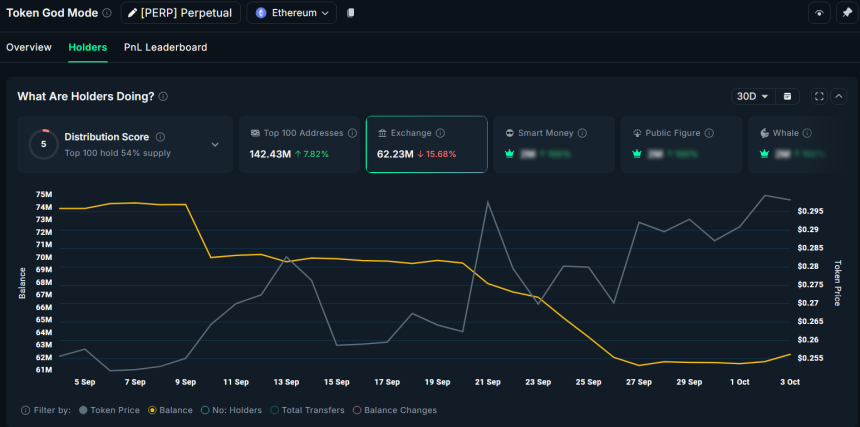The width and height of the screenshot is (860, 427).
Task: Select the Top 100 Addresses card
Action: tap(299, 144)
